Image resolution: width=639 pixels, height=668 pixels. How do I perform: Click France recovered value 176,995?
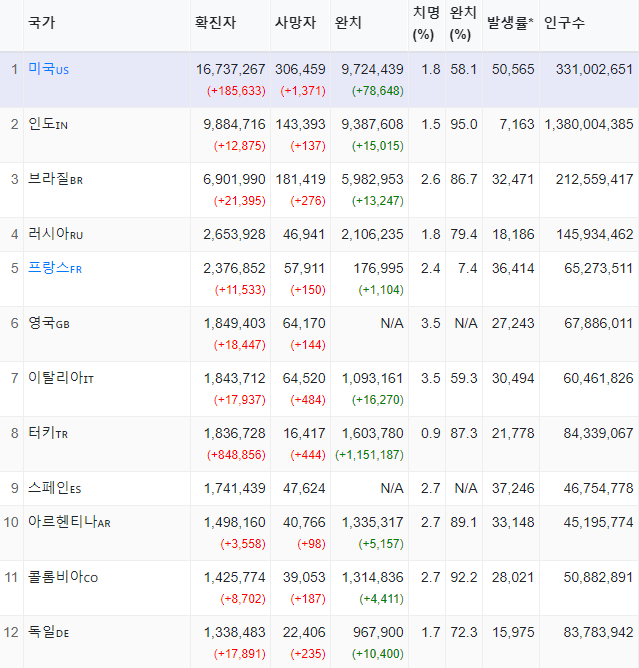click(x=378, y=268)
